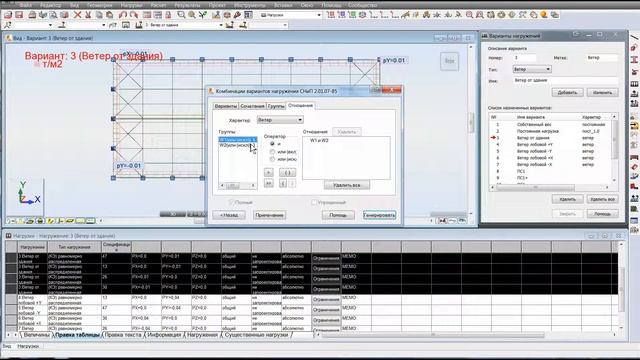Click the Изменить button in load cases panel
640x360 pixels.
coord(602,93)
